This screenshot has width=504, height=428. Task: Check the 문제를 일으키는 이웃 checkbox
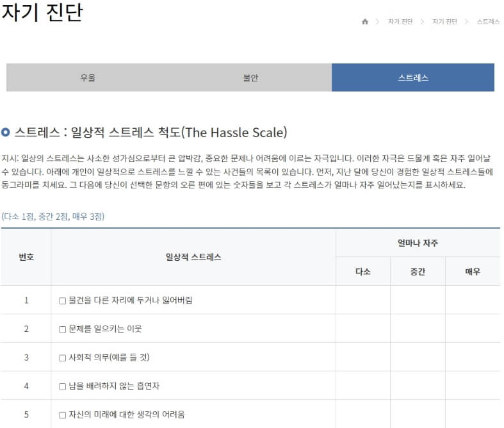pos(62,329)
